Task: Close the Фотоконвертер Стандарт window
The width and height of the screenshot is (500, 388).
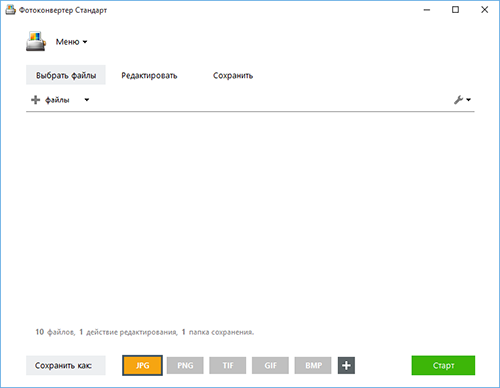Action: 485,10
